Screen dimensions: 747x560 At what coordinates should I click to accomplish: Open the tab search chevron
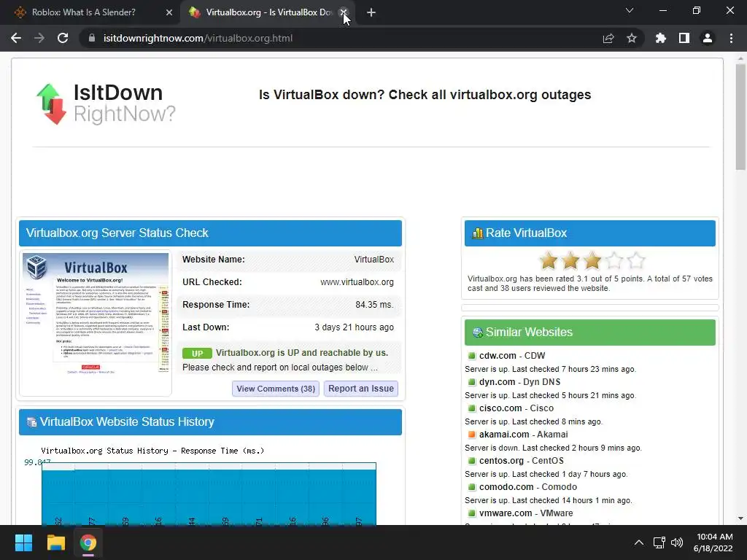[630, 10]
